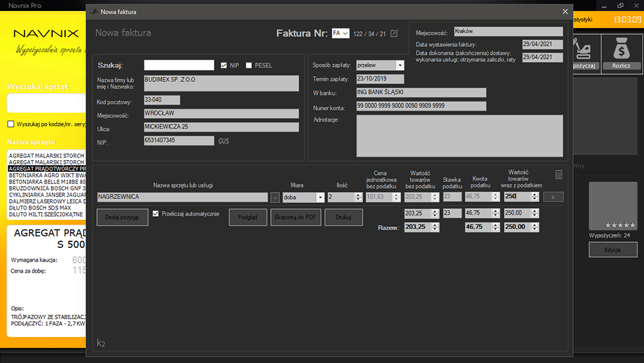644x363 pixels.
Task: Remove the item row with the x button
Action: tap(553, 197)
